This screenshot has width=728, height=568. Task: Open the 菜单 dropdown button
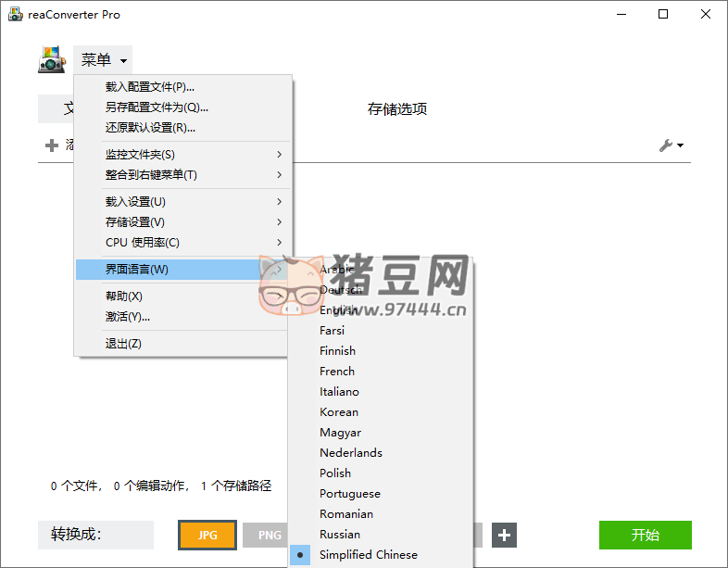pos(103,60)
